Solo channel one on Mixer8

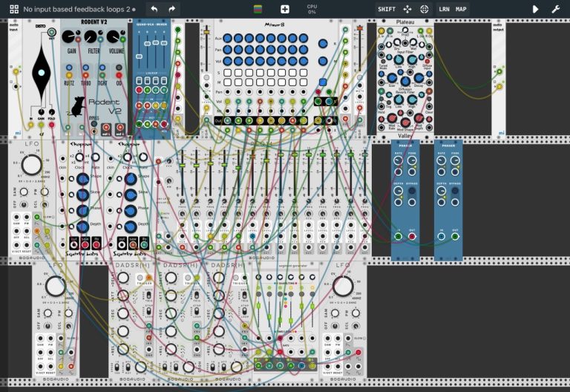pyautogui.click(x=228, y=73)
